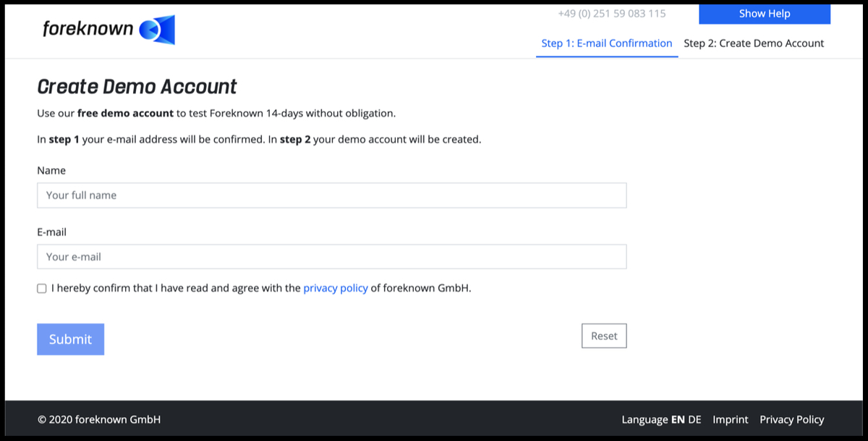Follow the privacy policy link in the agreement text
This screenshot has height=441, width=868.
click(336, 288)
